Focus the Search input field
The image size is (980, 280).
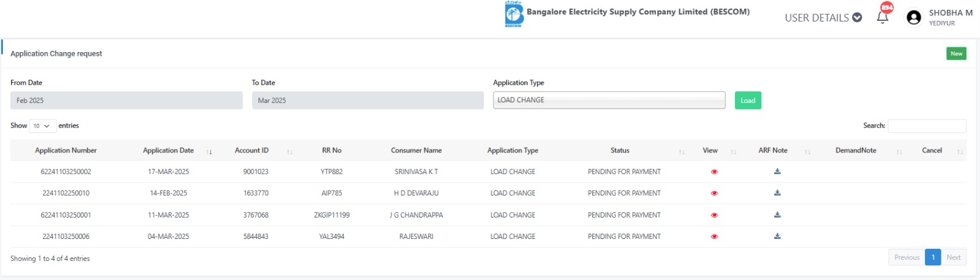click(927, 126)
